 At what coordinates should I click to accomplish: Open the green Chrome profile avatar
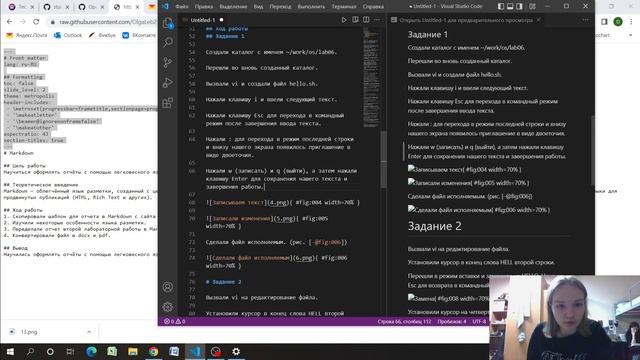[x=618, y=22]
